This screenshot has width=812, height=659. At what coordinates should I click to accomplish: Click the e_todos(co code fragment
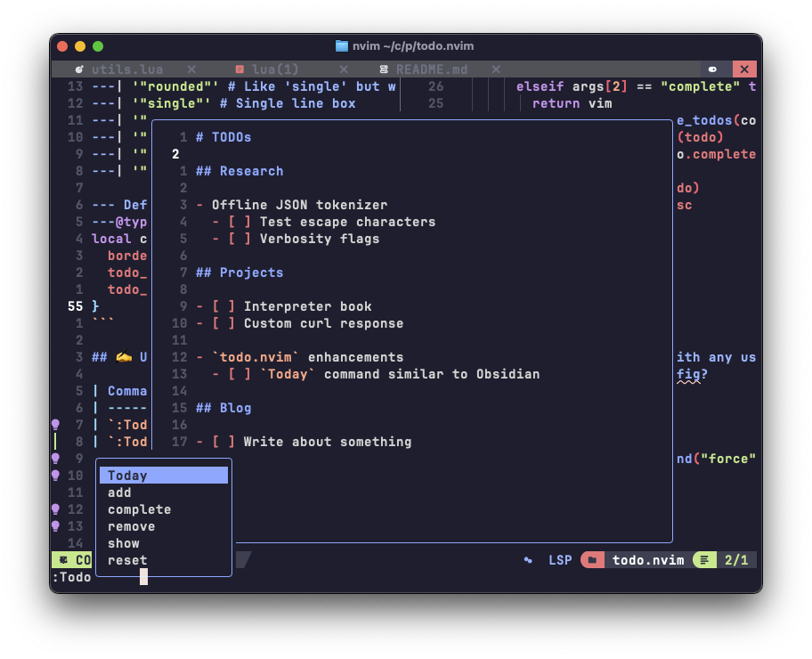(716, 121)
